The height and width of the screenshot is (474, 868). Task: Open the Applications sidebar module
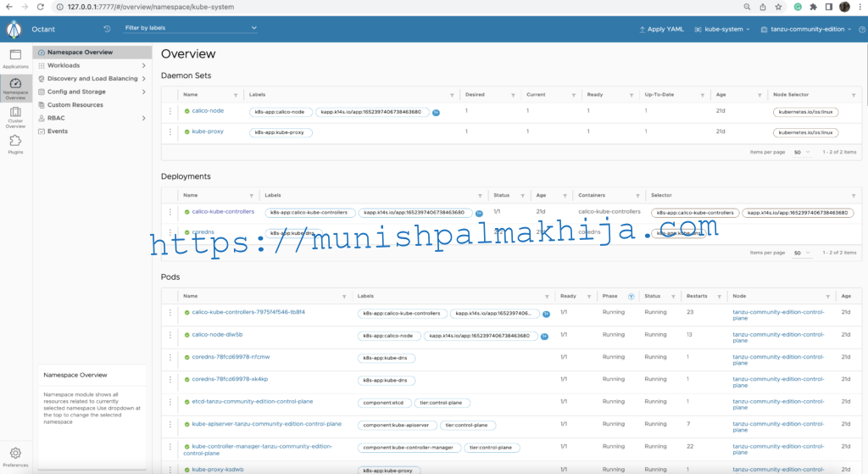pos(15,59)
